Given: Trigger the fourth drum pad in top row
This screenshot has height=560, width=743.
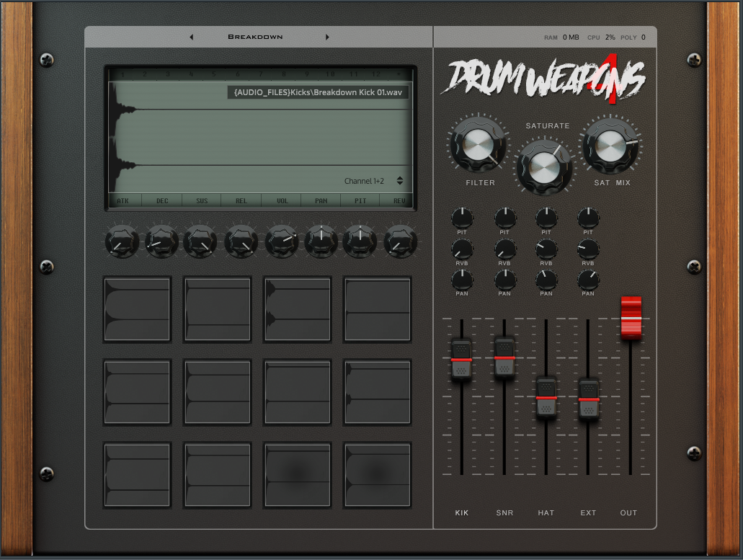Looking at the screenshot, I should coord(378,309).
